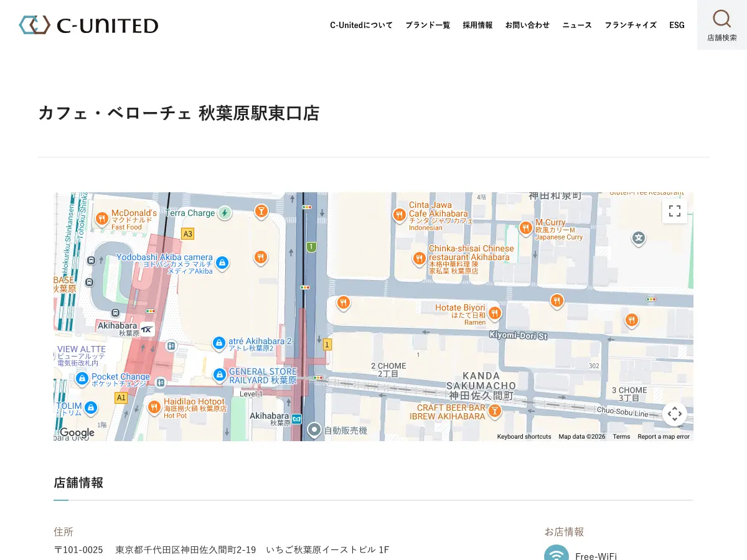This screenshot has width=747, height=560.
Task: Click Chinka-shisai Chinese restaurant pin
Action: coord(420,258)
